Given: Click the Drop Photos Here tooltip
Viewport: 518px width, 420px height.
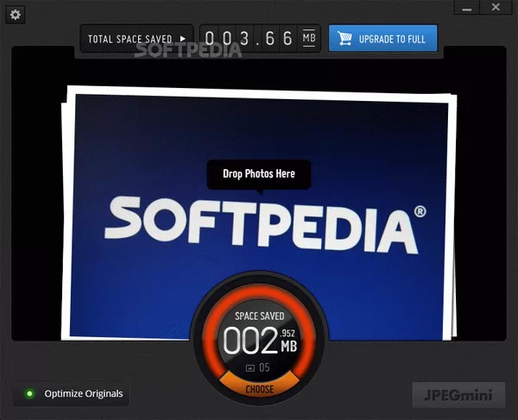Looking at the screenshot, I should tap(258, 173).
